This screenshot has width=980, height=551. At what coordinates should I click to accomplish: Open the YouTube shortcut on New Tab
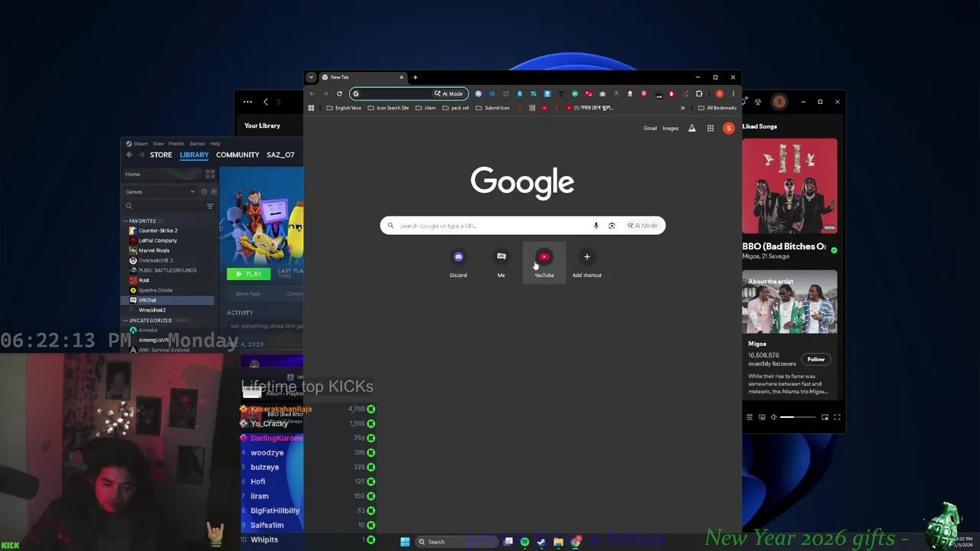pyautogui.click(x=544, y=262)
